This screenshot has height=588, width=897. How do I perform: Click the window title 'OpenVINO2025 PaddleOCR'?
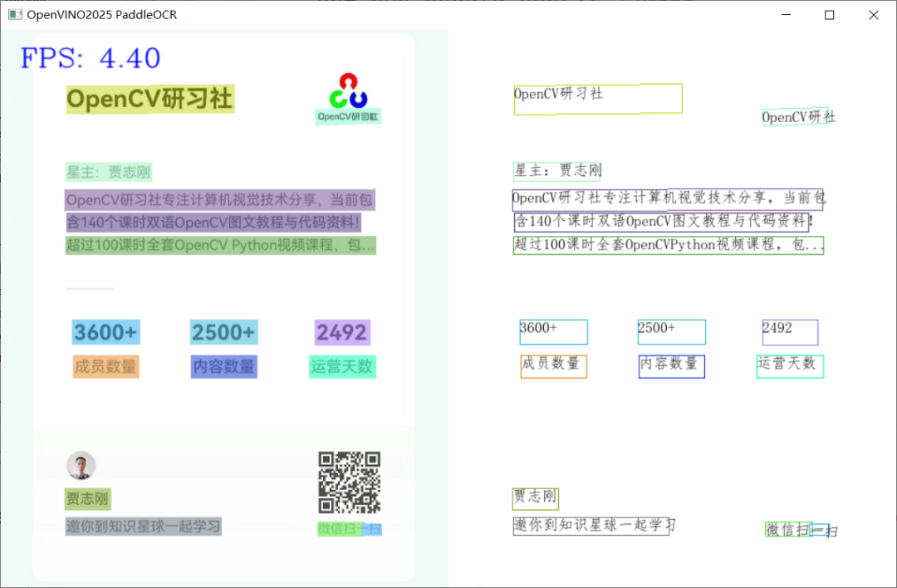click(102, 15)
